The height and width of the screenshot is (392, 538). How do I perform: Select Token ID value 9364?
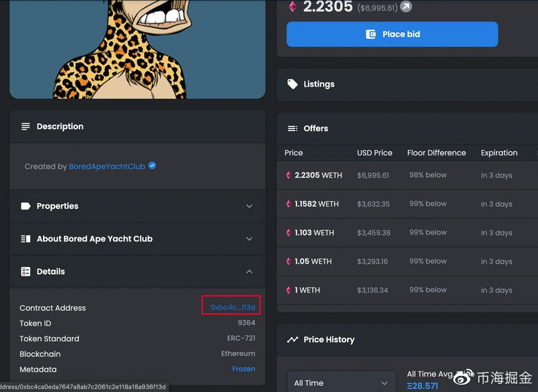click(x=246, y=323)
